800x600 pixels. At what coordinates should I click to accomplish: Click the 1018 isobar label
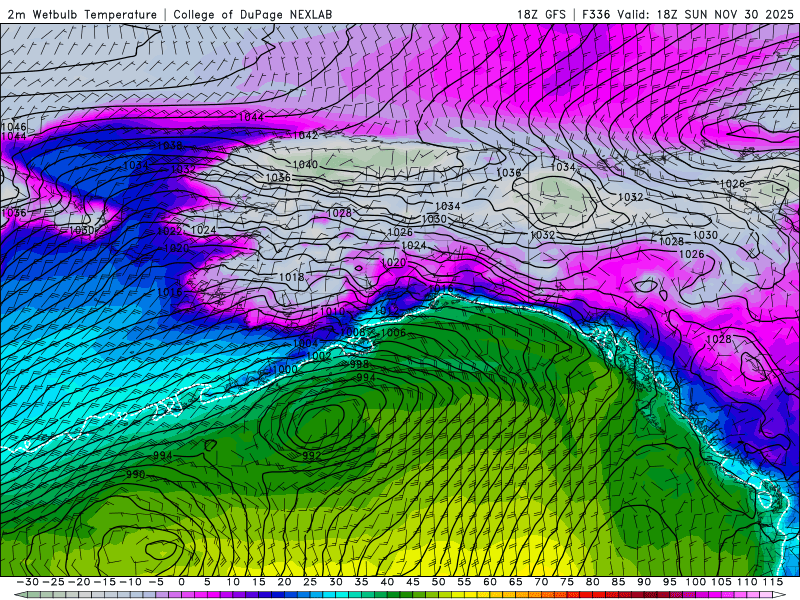click(x=292, y=277)
